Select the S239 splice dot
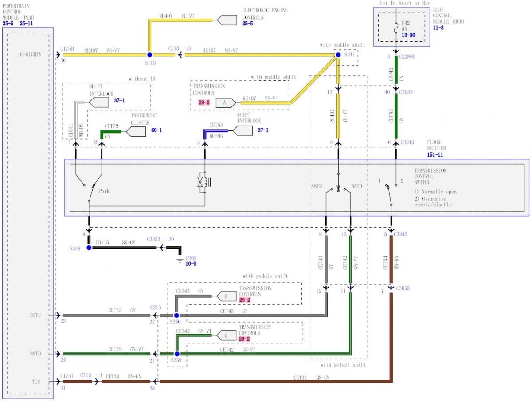 [176, 354]
